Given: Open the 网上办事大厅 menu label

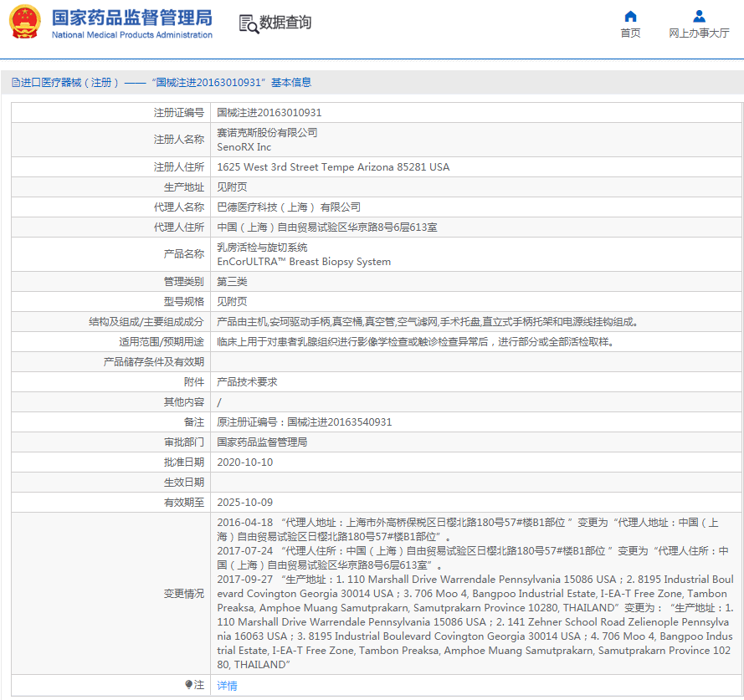Looking at the screenshot, I should tap(699, 33).
